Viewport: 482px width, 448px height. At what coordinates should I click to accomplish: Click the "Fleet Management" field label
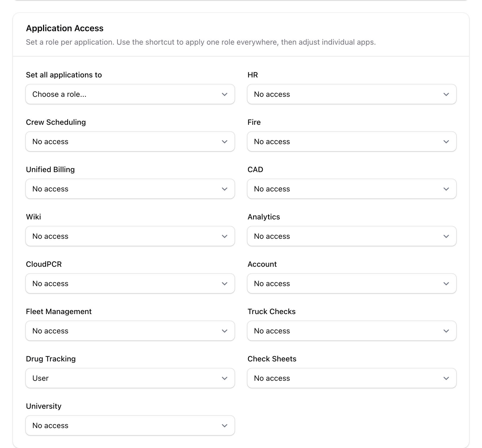pos(59,311)
